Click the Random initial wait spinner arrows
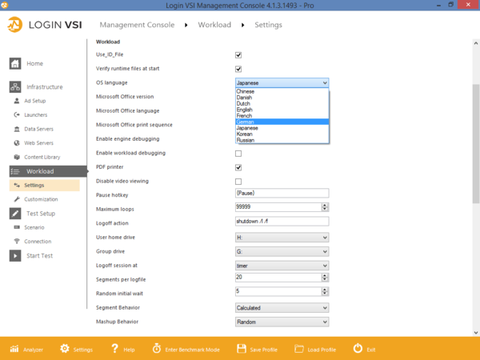This screenshot has width=480, height=360. [x=325, y=291]
